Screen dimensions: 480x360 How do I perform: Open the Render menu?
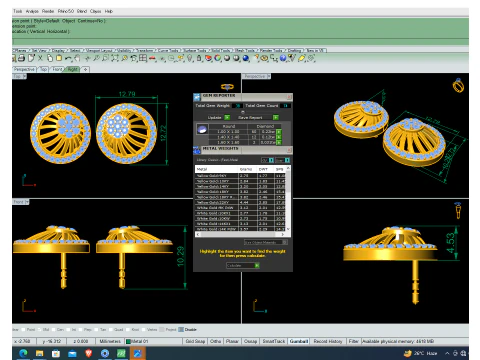pyautogui.click(x=48, y=11)
